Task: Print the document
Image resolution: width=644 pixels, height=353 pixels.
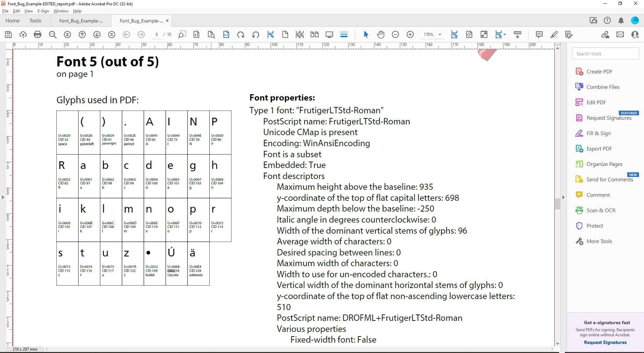Action: click(38, 35)
